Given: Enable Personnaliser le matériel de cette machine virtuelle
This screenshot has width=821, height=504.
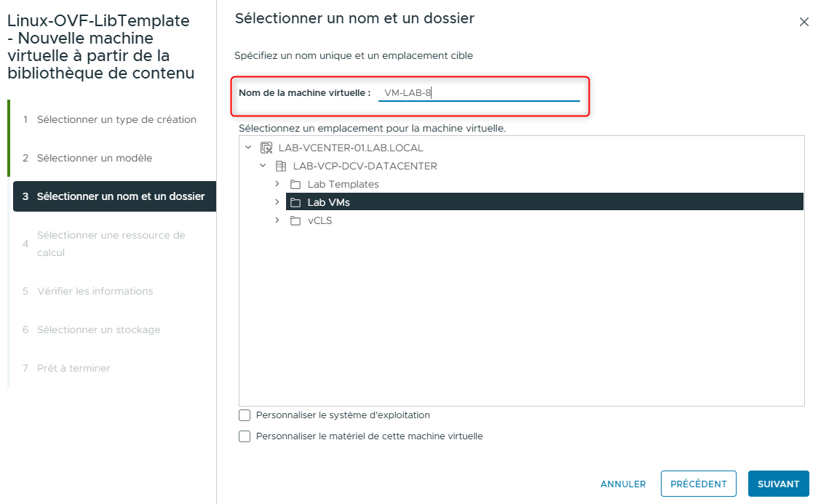Looking at the screenshot, I should click(245, 436).
